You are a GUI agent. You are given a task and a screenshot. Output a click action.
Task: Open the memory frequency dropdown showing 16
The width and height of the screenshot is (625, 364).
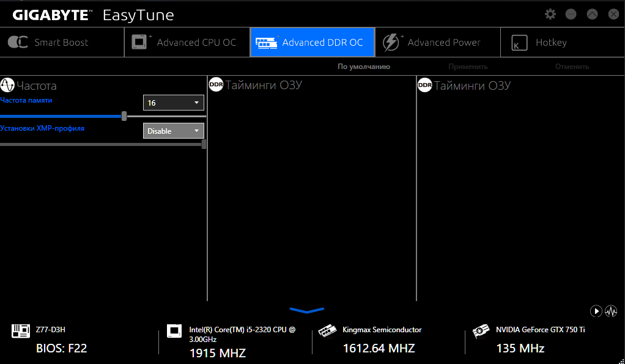[174, 103]
